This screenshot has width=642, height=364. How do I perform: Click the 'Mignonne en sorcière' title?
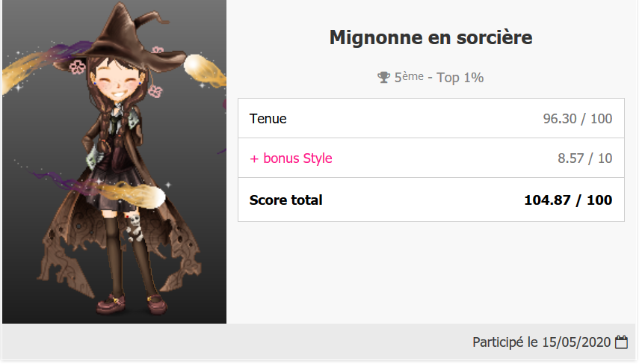coord(430,37)
